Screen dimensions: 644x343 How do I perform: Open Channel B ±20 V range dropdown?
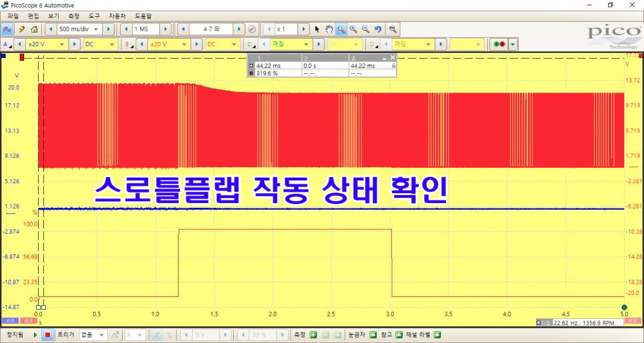185,45
